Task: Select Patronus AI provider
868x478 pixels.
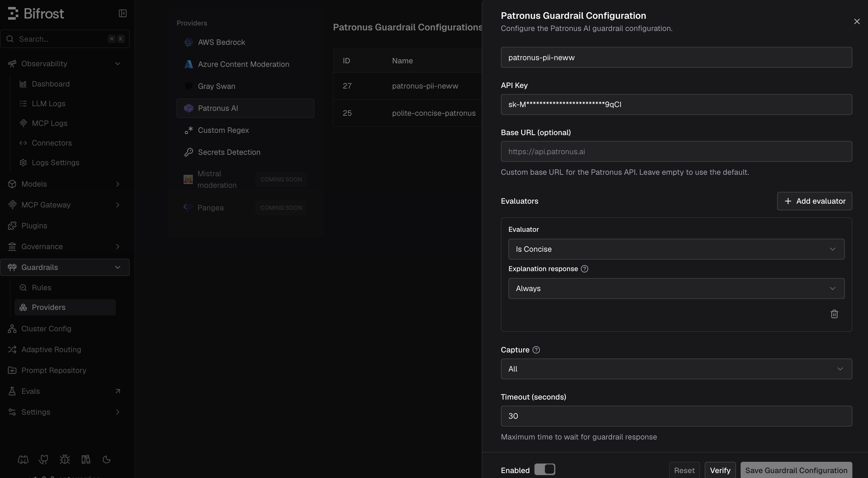Action: coord(245,108)
